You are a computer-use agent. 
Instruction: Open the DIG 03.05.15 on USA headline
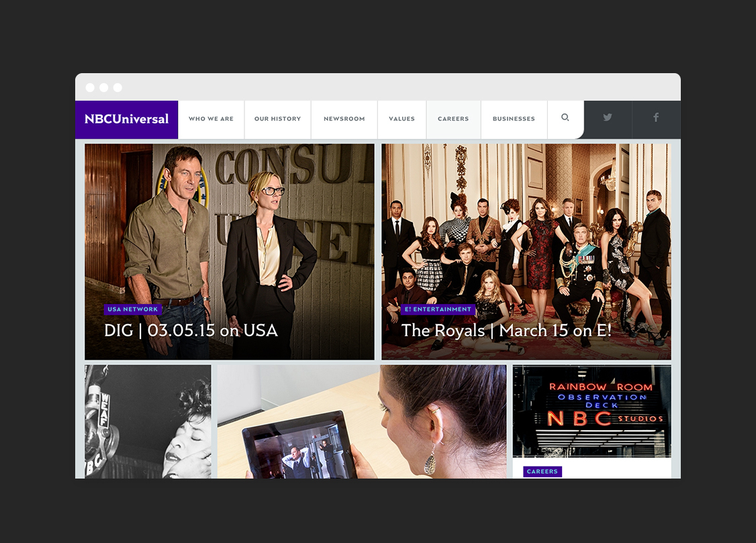pos(191,330)
